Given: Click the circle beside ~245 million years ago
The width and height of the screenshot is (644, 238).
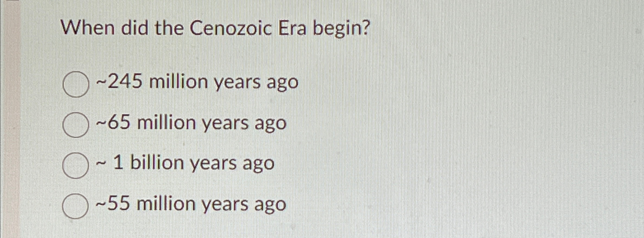Looking at the screenshot, I should (76, 84).
